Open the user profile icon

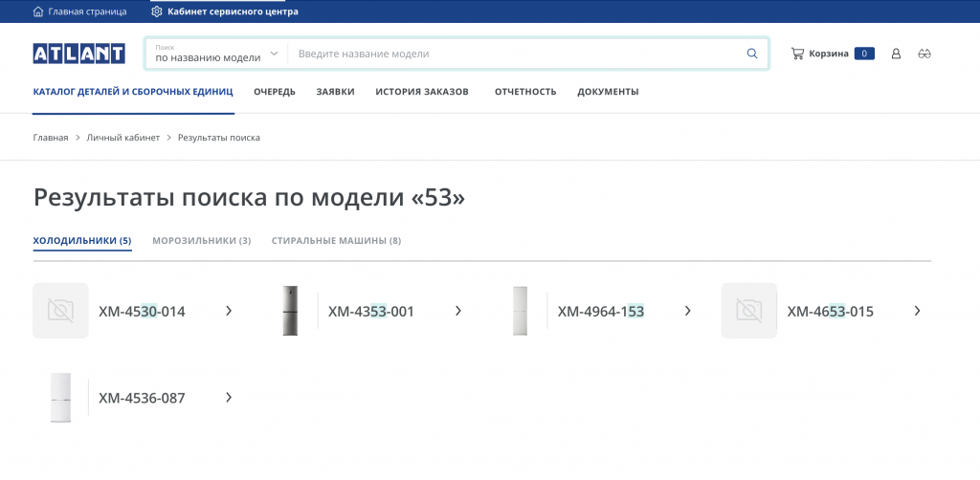tap(896, 54)
